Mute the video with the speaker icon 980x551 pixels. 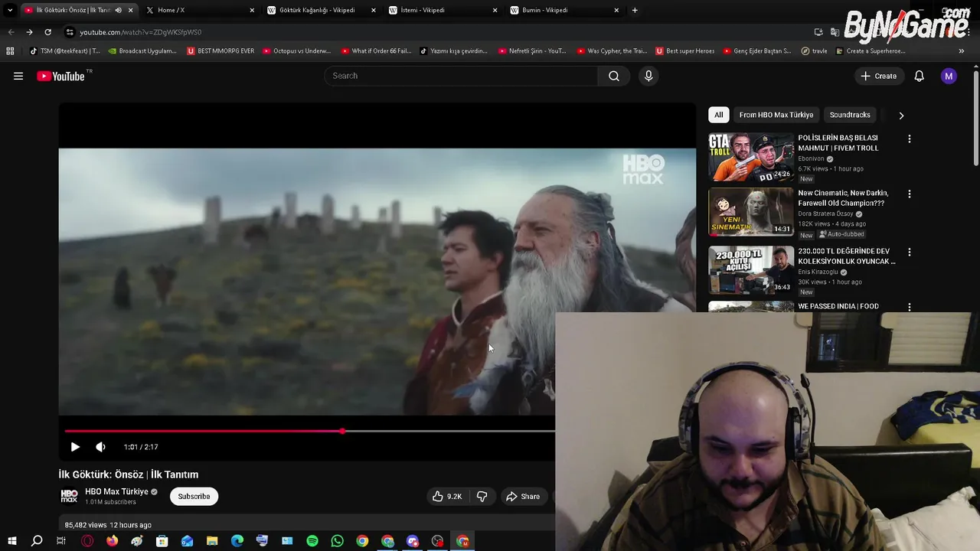100,447
